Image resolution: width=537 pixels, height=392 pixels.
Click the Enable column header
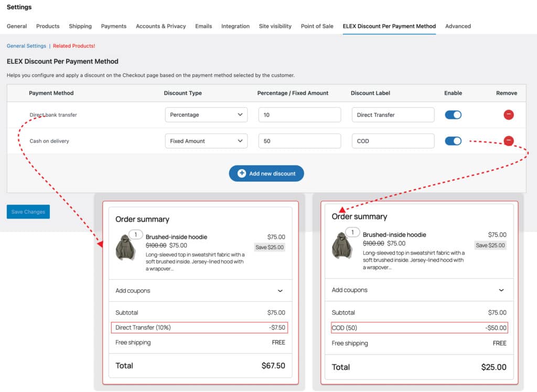pos(453,93)
